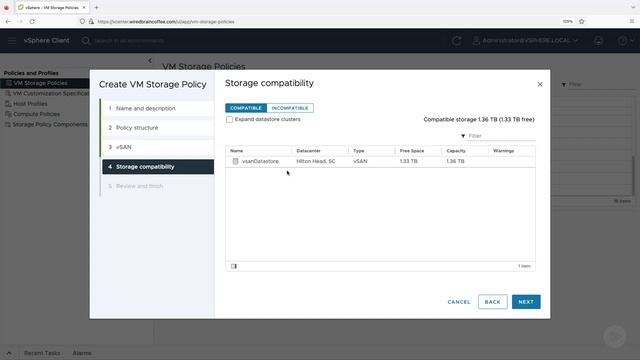Open the feedback smiley icon
This screenshot has width=640, height=360.
click(x=598, y=40)
